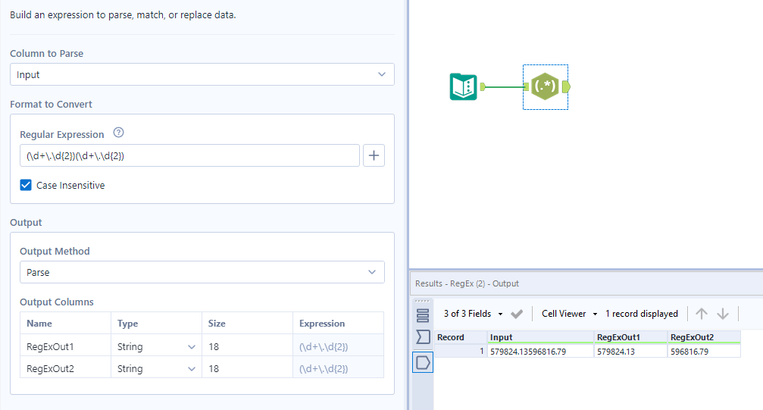This screenshot has width=763, height=410.
Task: Select record row number 1
Action: click(x=461, y=351)
